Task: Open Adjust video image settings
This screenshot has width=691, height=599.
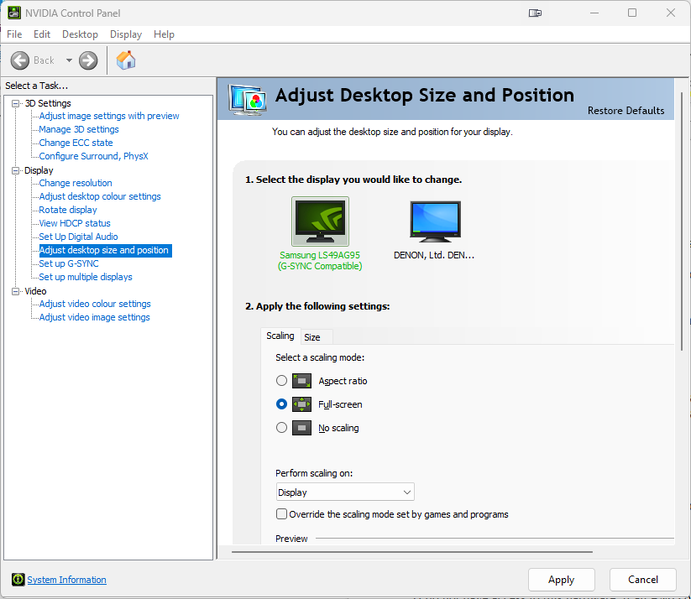Action: pos(94,317)
